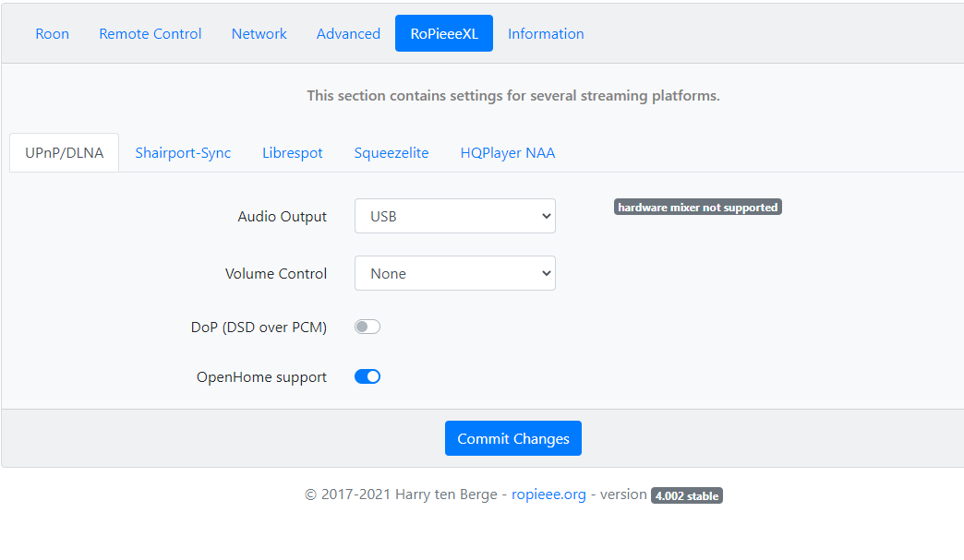This screenshot has height=560, width=964.
Task: Click the Commit Changes button
Action: click(x=513, y=438)
